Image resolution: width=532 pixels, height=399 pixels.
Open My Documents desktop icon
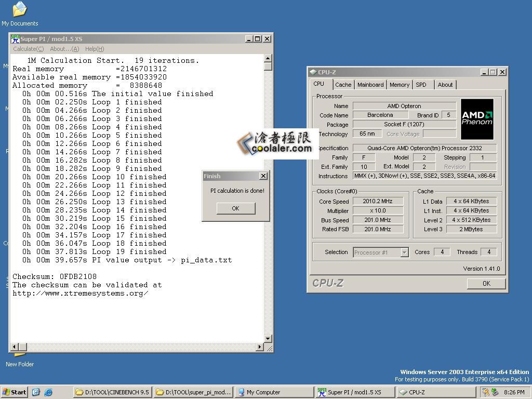tap(20, 9)
